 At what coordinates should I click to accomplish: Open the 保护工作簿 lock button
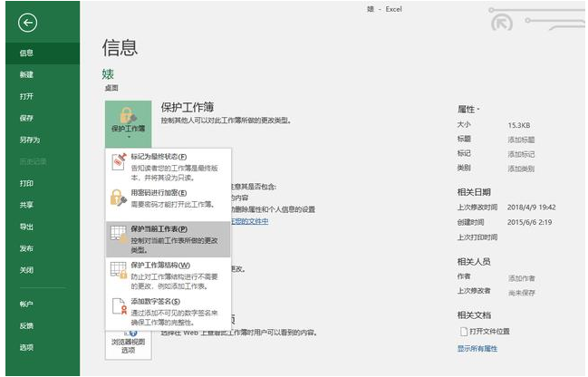pos(128,124)
